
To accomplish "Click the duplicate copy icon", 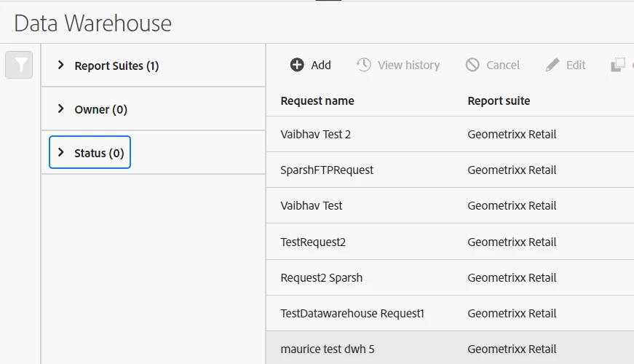I will coord(618,65).
